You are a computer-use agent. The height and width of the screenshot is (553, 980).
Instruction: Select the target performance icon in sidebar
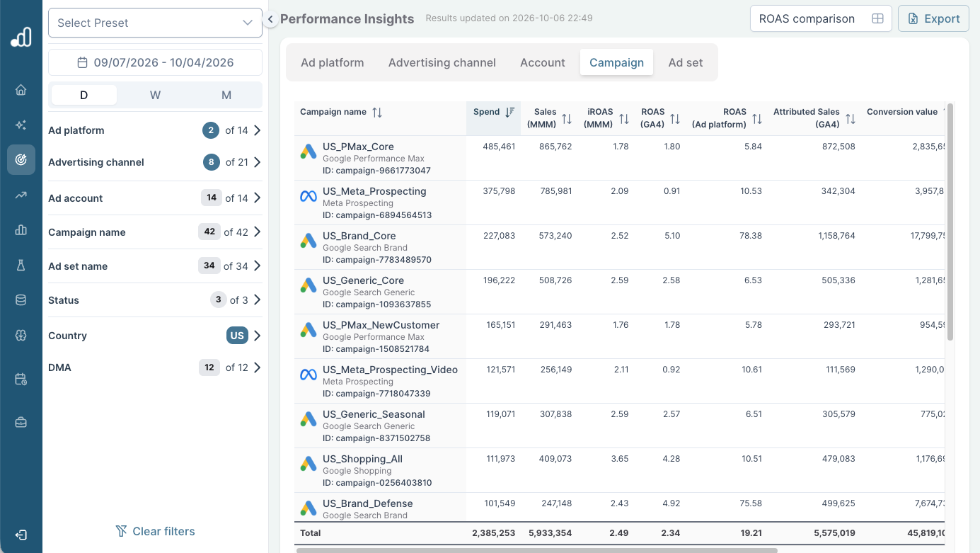point(21,159)
